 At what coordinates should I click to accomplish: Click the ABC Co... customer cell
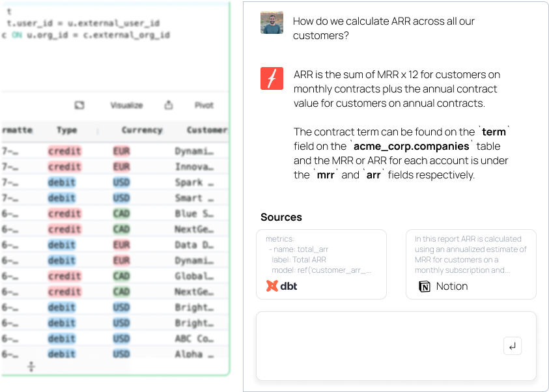(194, 339)
